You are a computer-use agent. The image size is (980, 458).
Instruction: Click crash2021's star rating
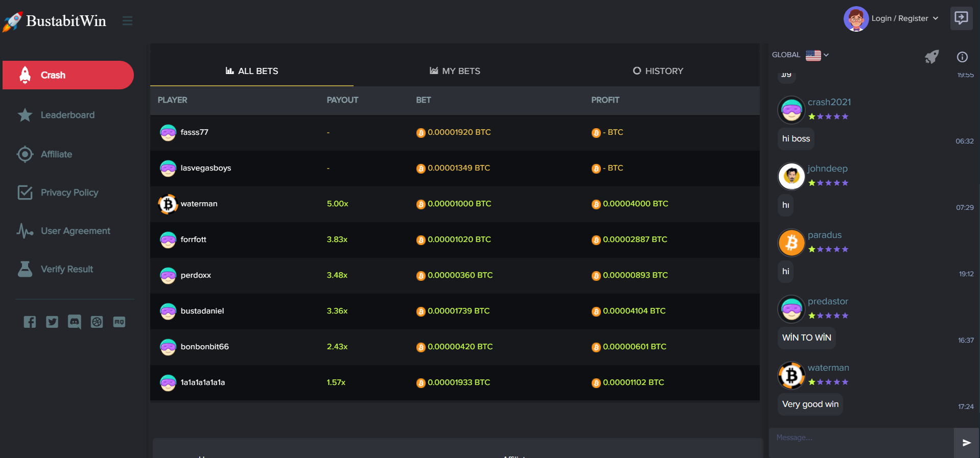coord(828,116)
